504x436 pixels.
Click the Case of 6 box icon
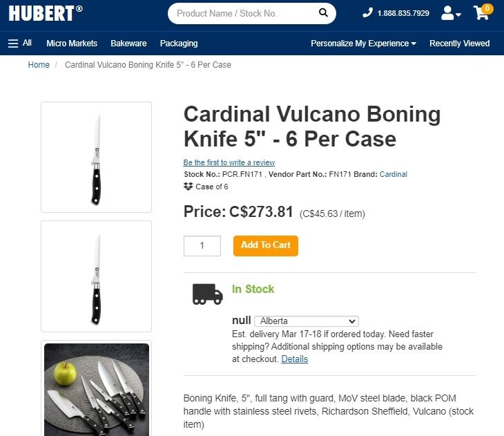point(188,187)
